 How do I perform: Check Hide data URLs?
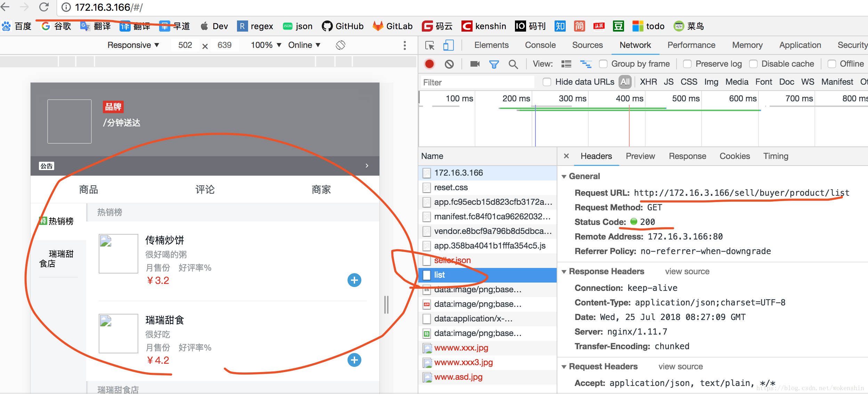pyautogui.click(x=547, y=82)
